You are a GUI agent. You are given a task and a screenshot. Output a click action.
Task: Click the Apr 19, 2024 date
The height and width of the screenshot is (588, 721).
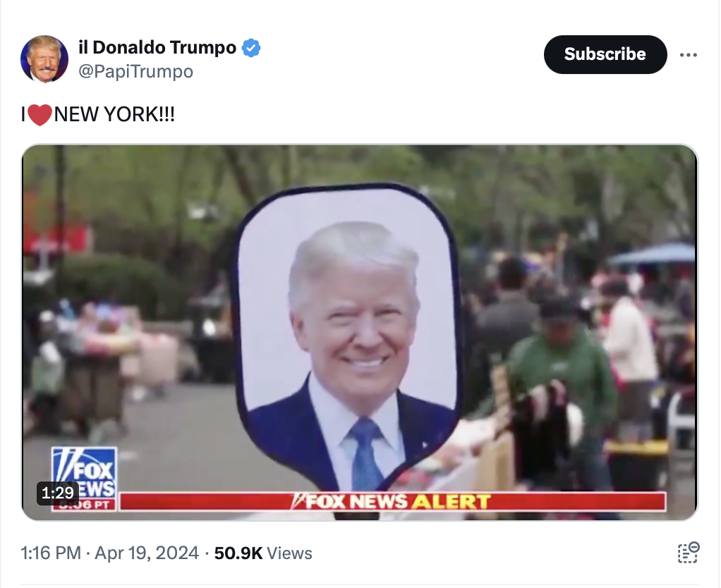click(x=147, y=553)
